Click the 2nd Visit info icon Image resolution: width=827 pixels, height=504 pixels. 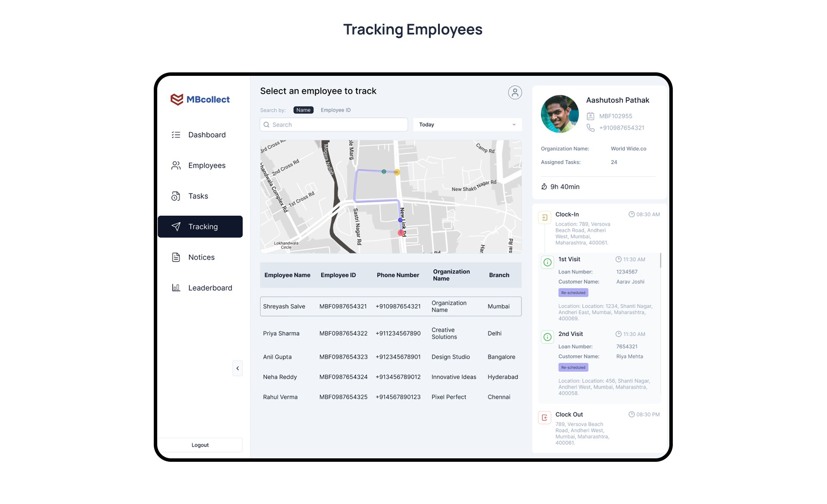547,337
